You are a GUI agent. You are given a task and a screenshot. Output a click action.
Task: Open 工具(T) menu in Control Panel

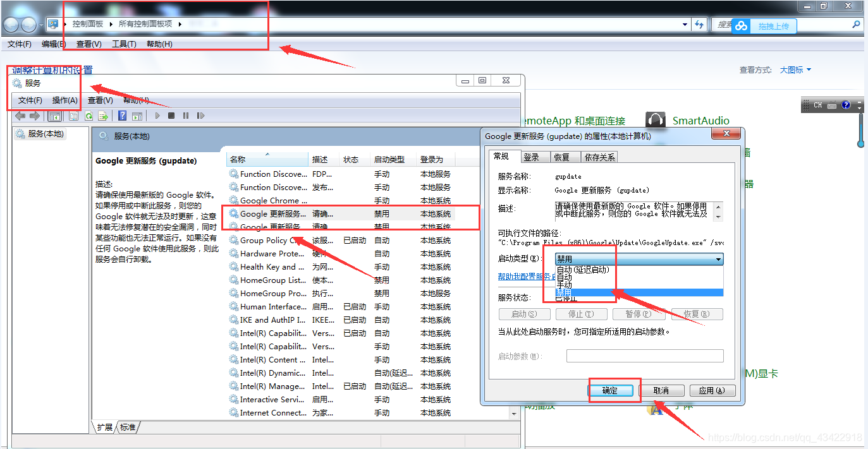pos(124,44)
